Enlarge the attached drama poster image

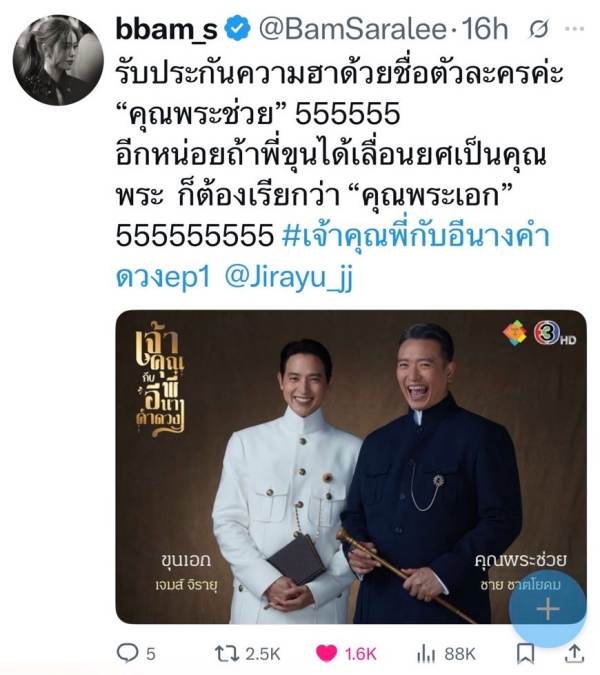(x=351, y=467)
